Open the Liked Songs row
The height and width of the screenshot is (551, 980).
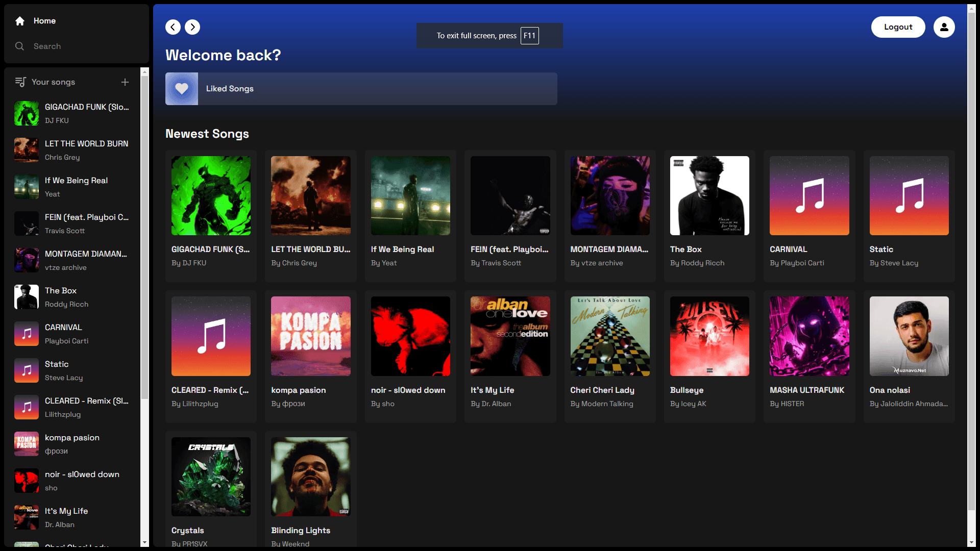[361, 89]
